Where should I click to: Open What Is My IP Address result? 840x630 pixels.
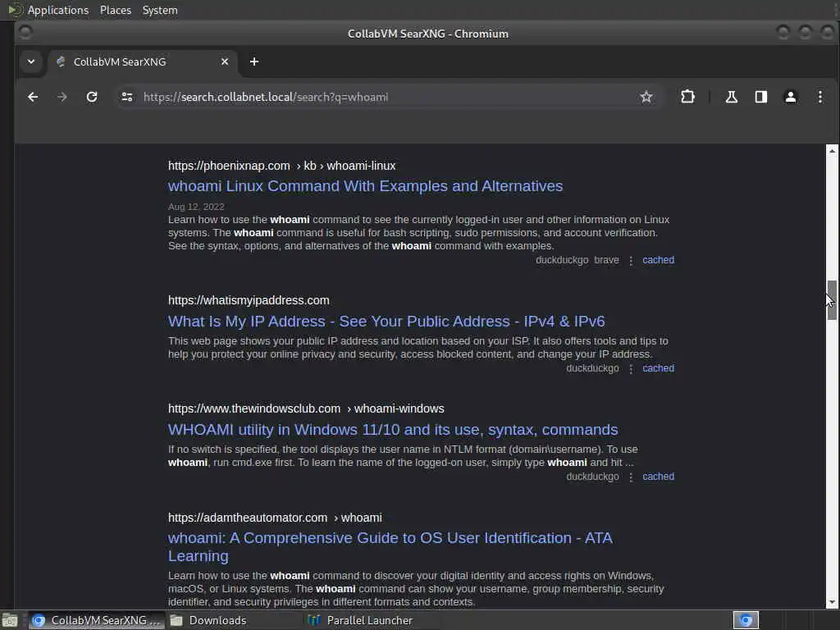click(x=386, y=322)
